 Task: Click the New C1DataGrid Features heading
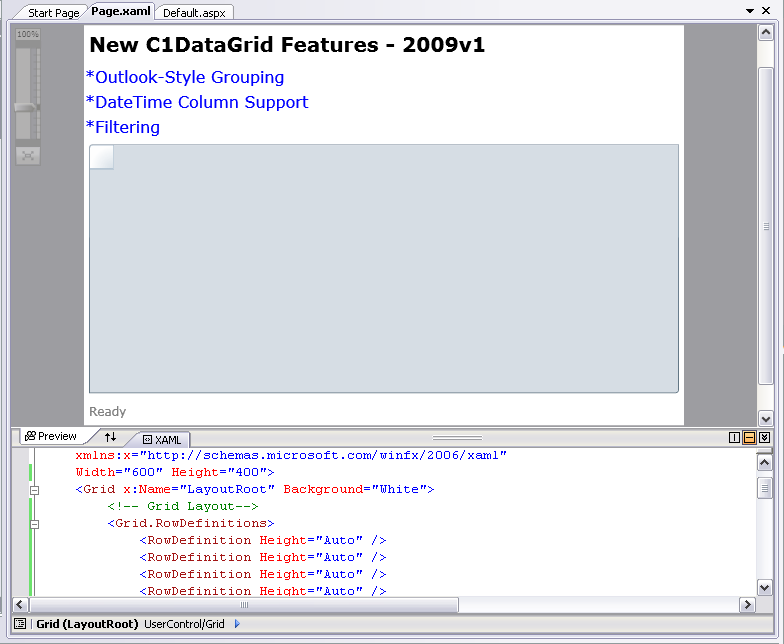287,44
